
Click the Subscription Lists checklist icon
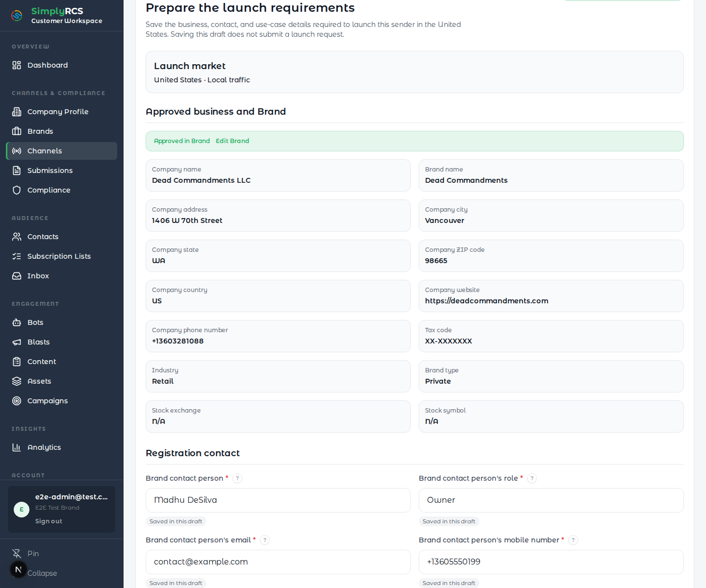(x=17, y=256)
